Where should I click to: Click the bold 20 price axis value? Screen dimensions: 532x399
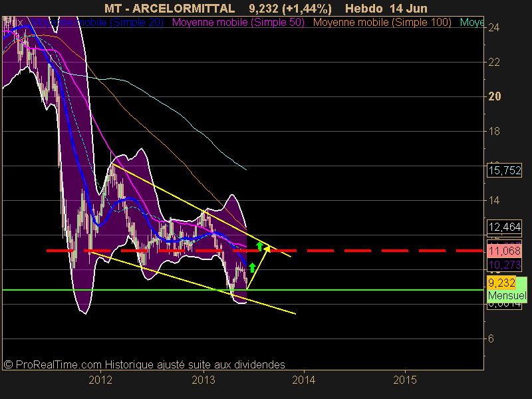point(494,96)
